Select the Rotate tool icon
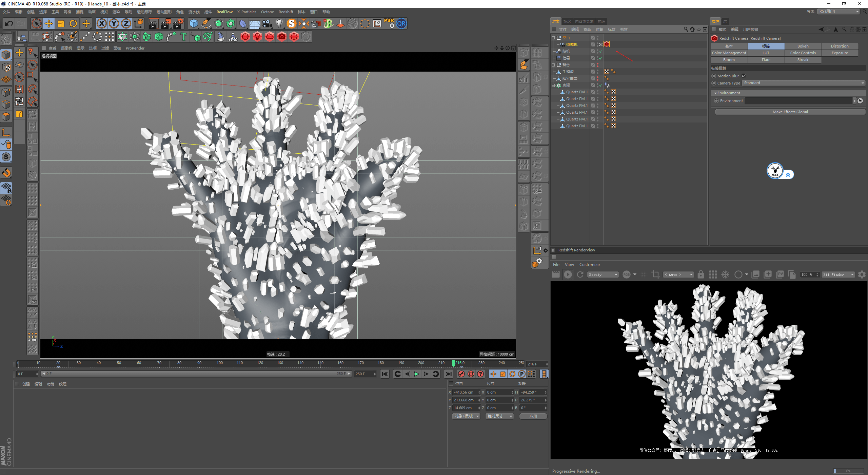 73,23
